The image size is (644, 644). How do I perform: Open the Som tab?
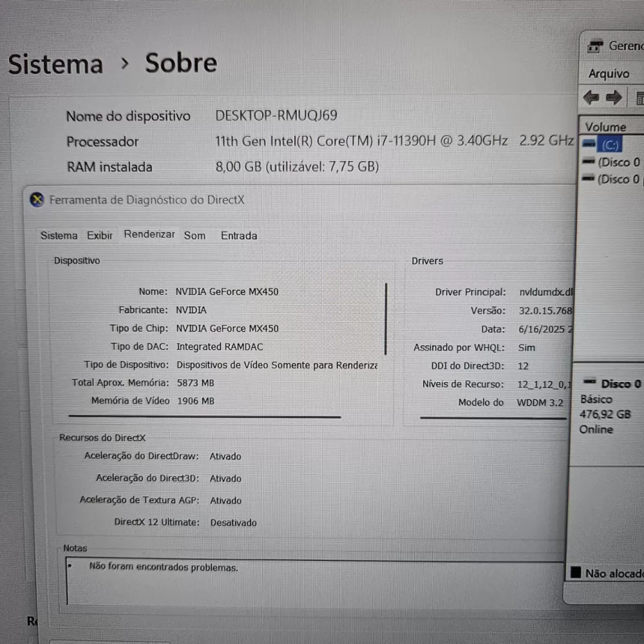194,236
